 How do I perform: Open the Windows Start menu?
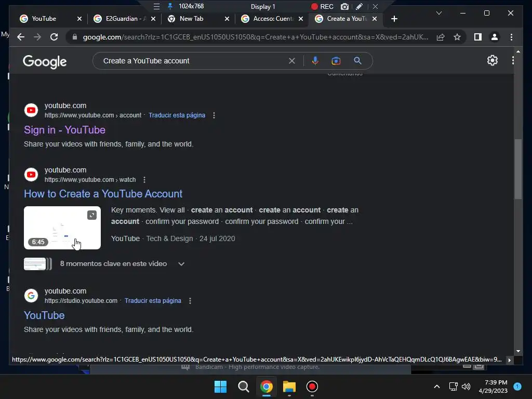point(220,387)
